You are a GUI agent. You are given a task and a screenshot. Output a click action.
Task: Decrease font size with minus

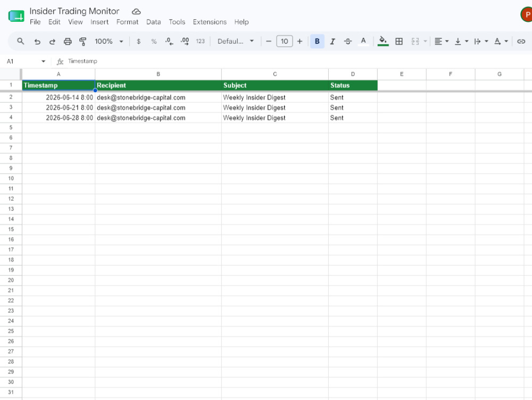point(269,42)
